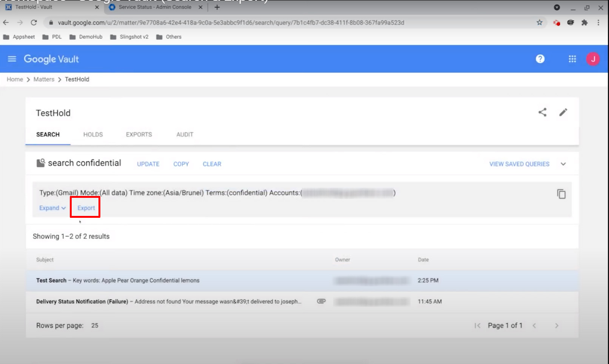Screen dimensions: 609x364
Task: Click the UPDATE query button
Action: click(x=148, y=164)
